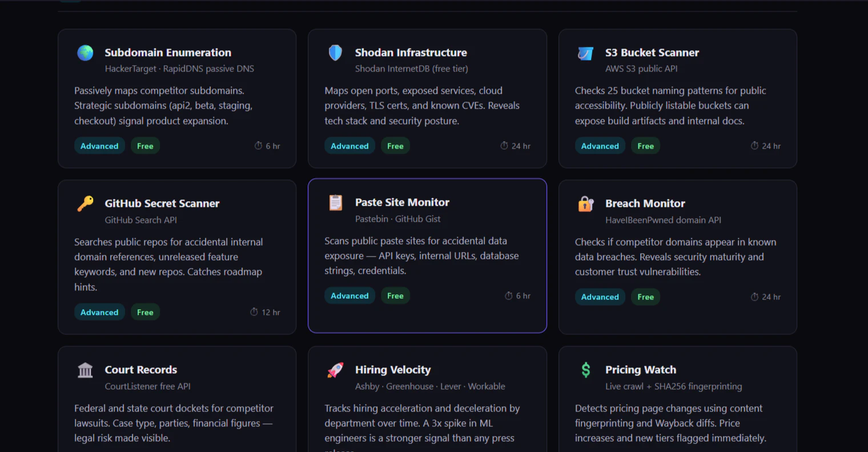Open the Breach Monitor card title

[x=645, y=203]
